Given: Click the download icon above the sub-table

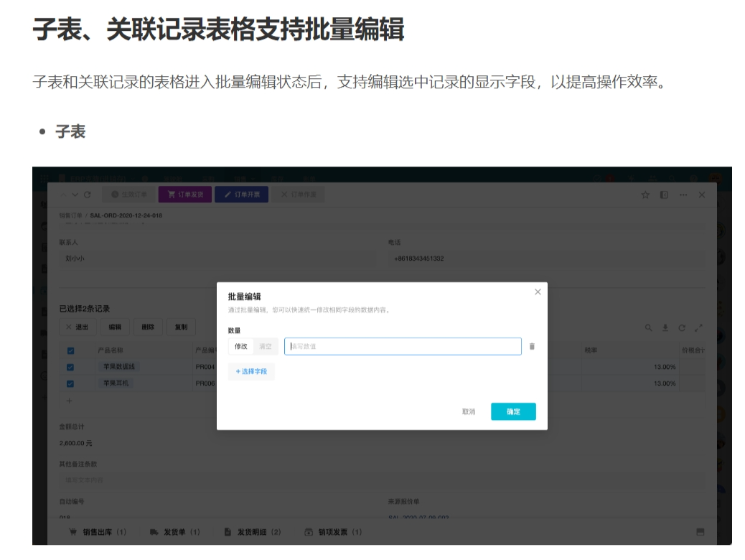Looking at the screenshot, I should tap(665, 327).
